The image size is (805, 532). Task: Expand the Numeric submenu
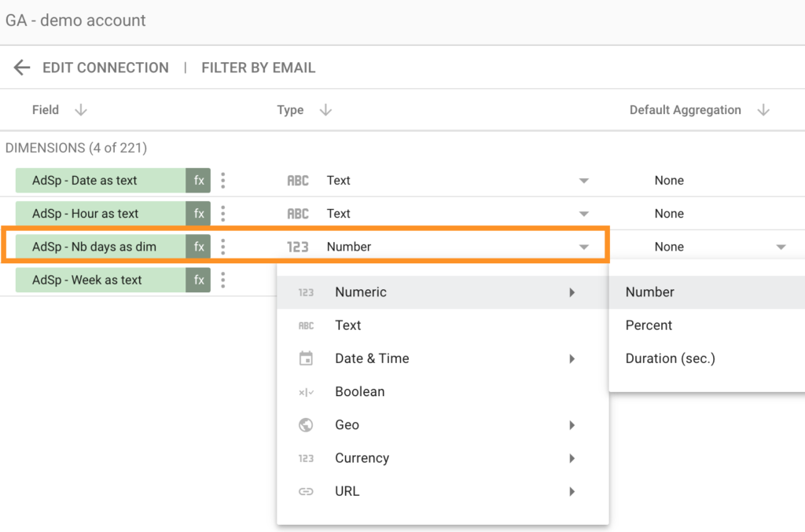443,292
